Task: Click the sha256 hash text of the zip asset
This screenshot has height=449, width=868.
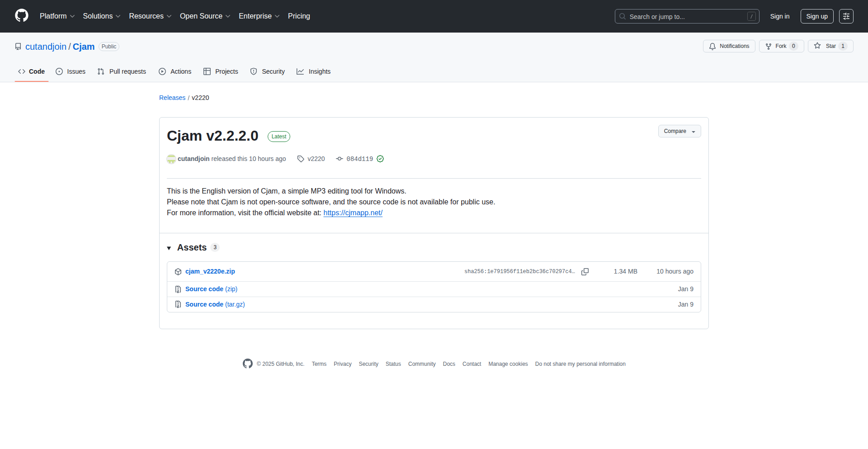Action: [x=520, y=272]
